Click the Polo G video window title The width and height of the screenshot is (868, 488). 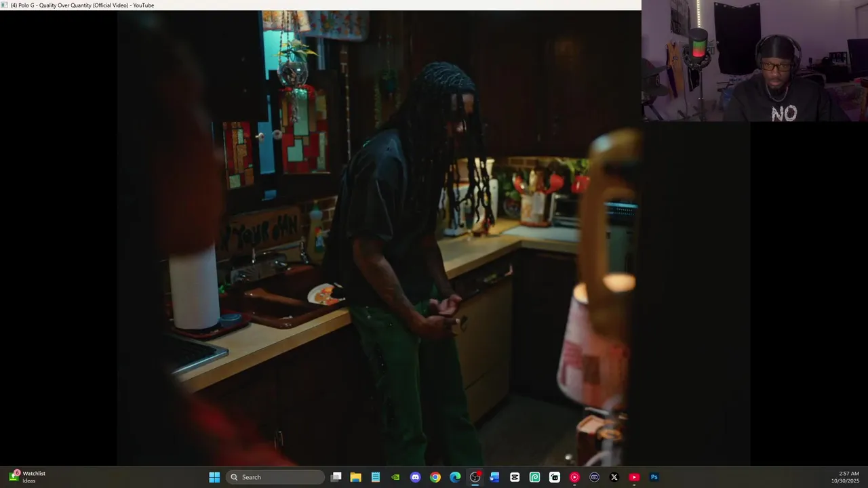coord(82,5)
